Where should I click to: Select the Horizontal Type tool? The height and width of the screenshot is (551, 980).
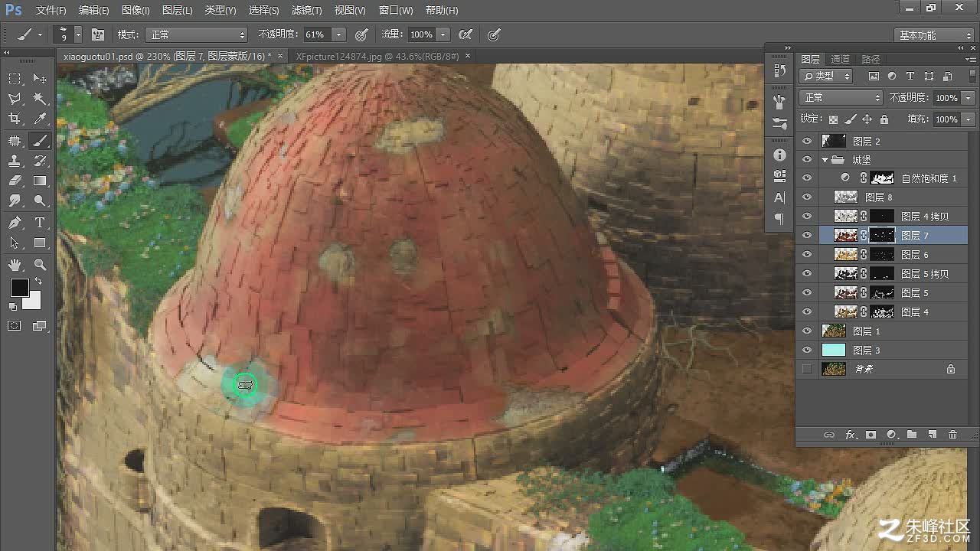(x=40, y=223)
